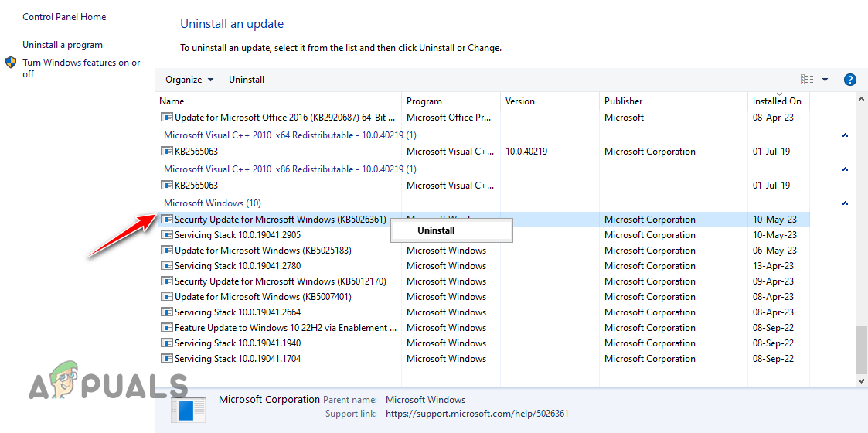Select Servicing Stack 10.0.19041.2664 row name
This screenshot has height=433, width=868.
pyautogui.click(x=237, y=312)
